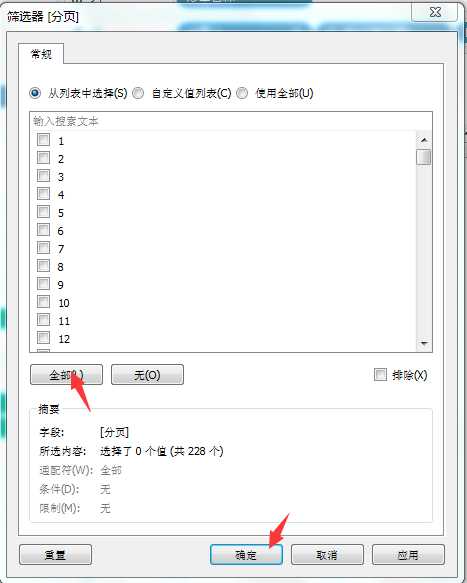This screenshot has width=467, height=583.
Task: Close the 筛选器 dialog window
Action: [x=435, y=12]
